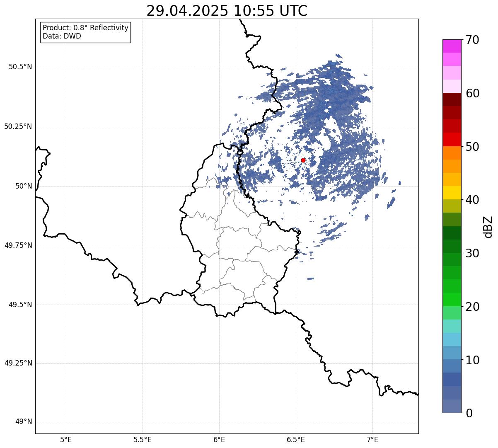
Task: Click the 50.5°N latitude label
Action: coord(20,67)
